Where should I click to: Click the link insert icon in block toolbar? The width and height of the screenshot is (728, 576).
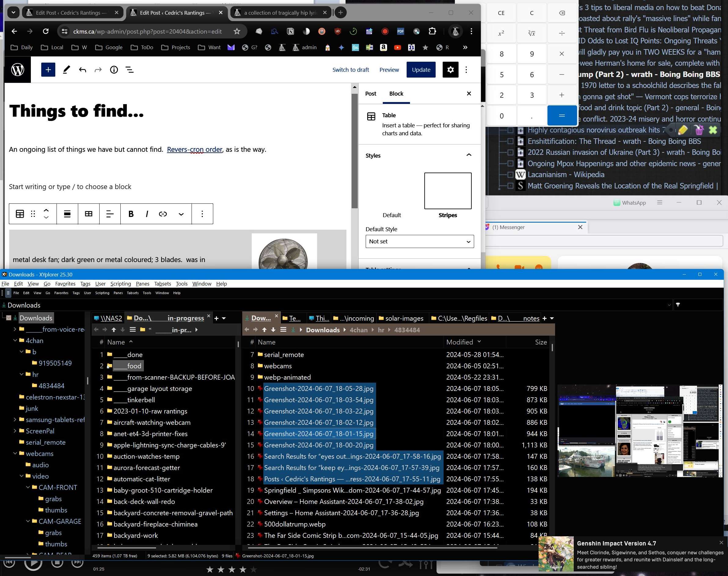[163, 214]
